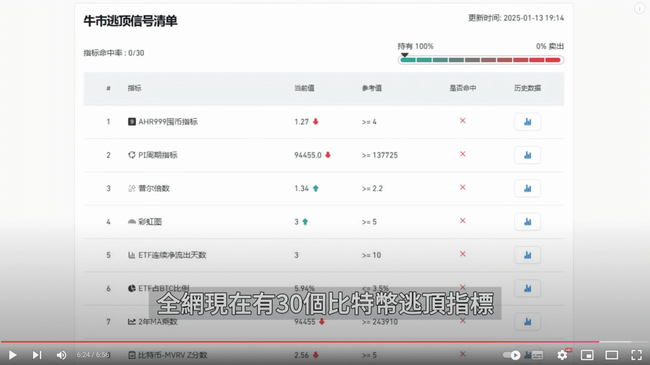
Task: Click the 当前值 column header
Action: click(304, 88)
